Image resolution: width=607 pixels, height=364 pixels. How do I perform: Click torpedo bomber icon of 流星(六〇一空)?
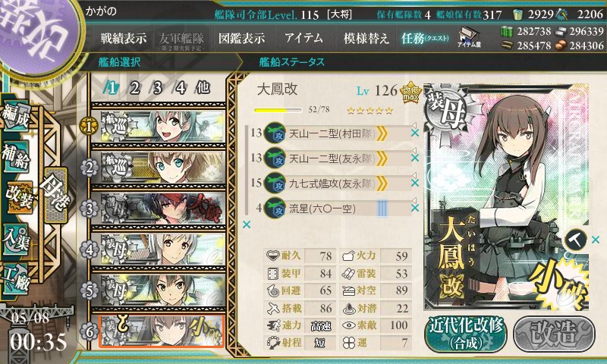275,209
